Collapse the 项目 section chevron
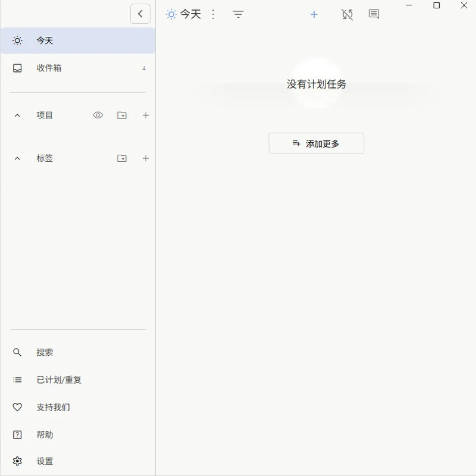Screen dimensions: 476x476 point(17,115)
